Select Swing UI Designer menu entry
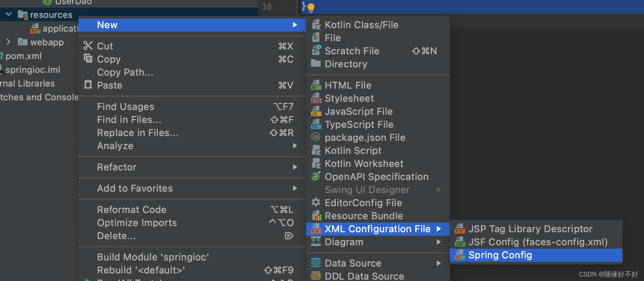The height and width of the screenshot is (281, 644). (378, 190)
